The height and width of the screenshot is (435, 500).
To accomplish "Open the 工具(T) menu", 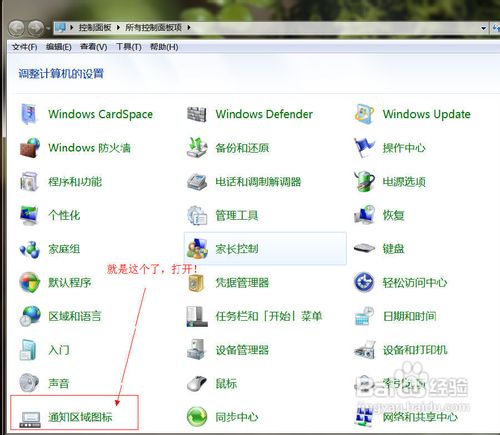I will pos(129,47).
